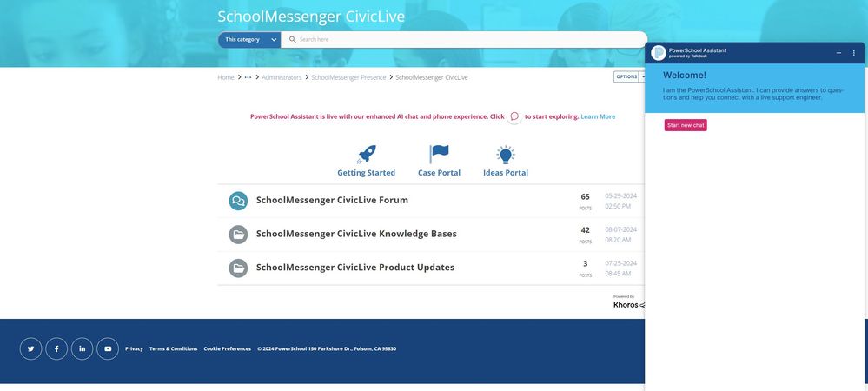868x391 pixels.
Task: Expand the breadcrumb ellipsis
Action: pyautogui.click(x=248, y=77)
